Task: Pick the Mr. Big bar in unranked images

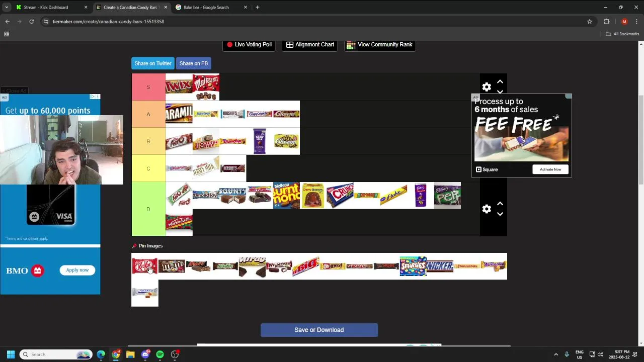Action: (x=306, y=266)
